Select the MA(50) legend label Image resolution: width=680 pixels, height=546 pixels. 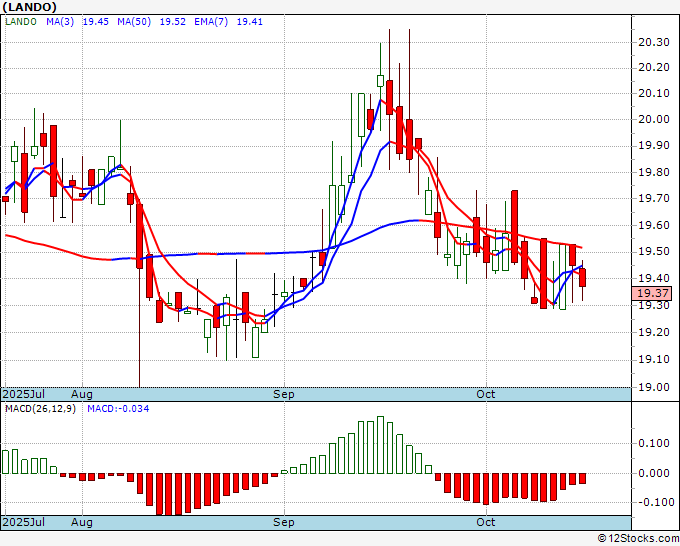tap(133, 20)
